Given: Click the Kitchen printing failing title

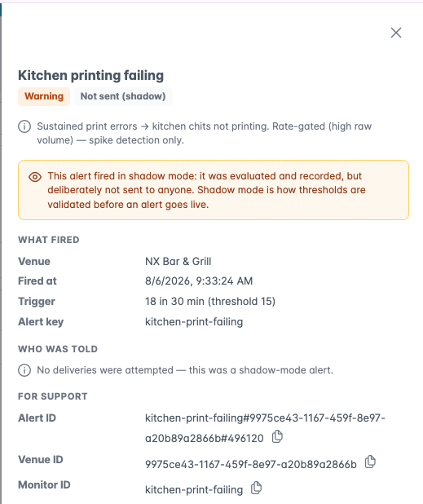Looking at the screenshot, I should point(91,76).
